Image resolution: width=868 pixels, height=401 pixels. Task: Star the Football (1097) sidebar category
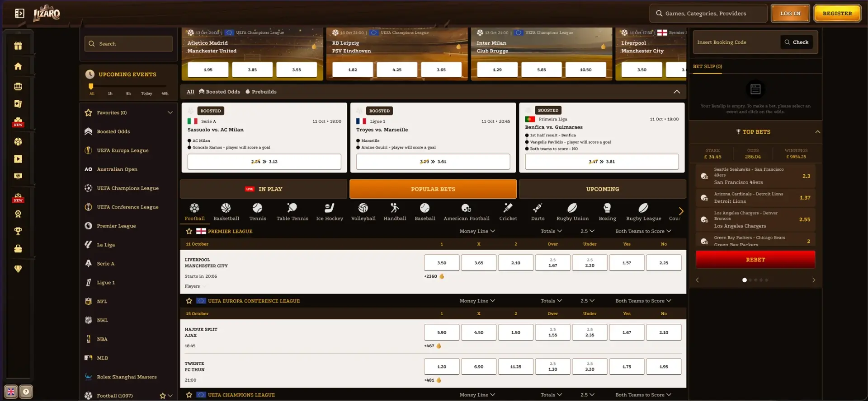tap(162, 396)
